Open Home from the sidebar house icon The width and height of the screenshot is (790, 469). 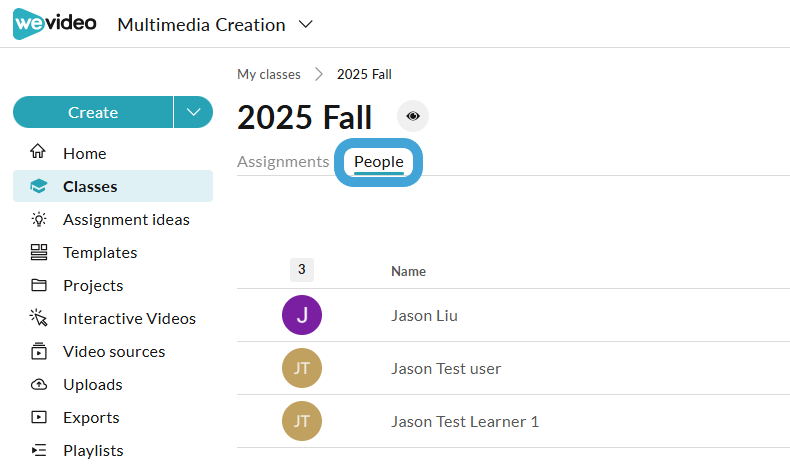[x=38, y=151]
